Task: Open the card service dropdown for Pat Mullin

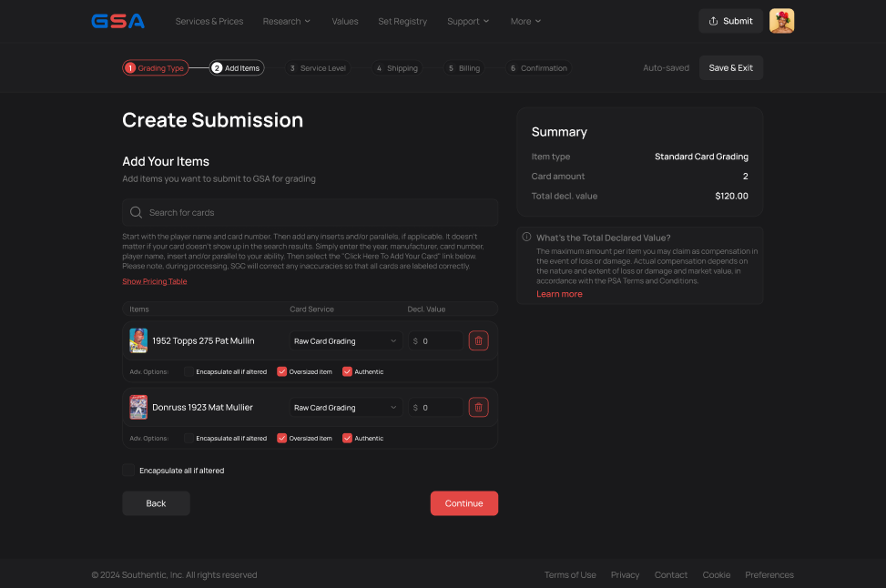Action: [x=345, y=340]
